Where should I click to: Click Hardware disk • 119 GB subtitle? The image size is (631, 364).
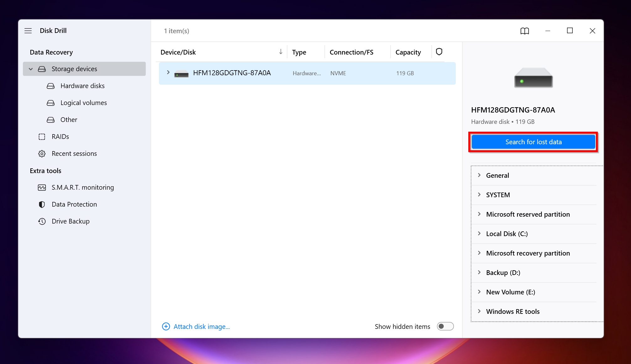(502, 122)
